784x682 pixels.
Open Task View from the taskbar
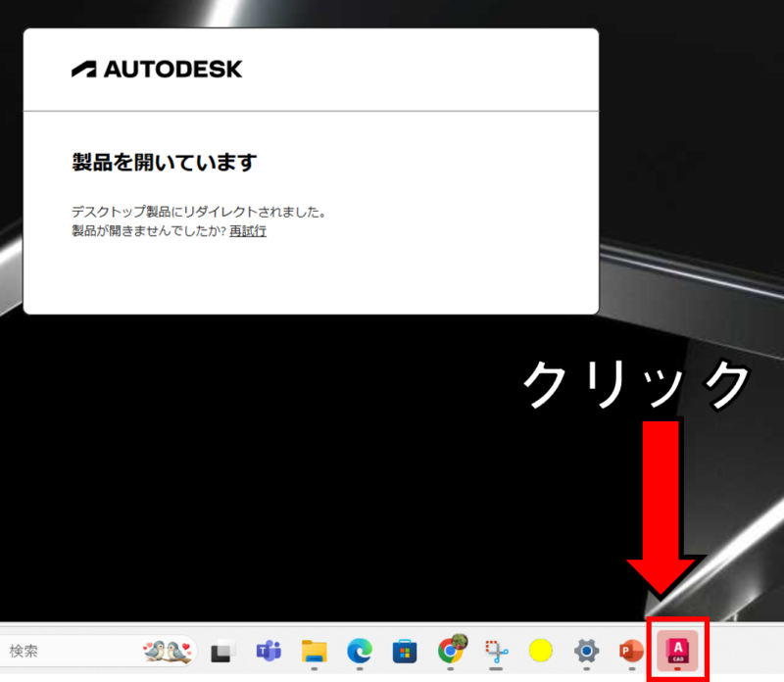223,651
